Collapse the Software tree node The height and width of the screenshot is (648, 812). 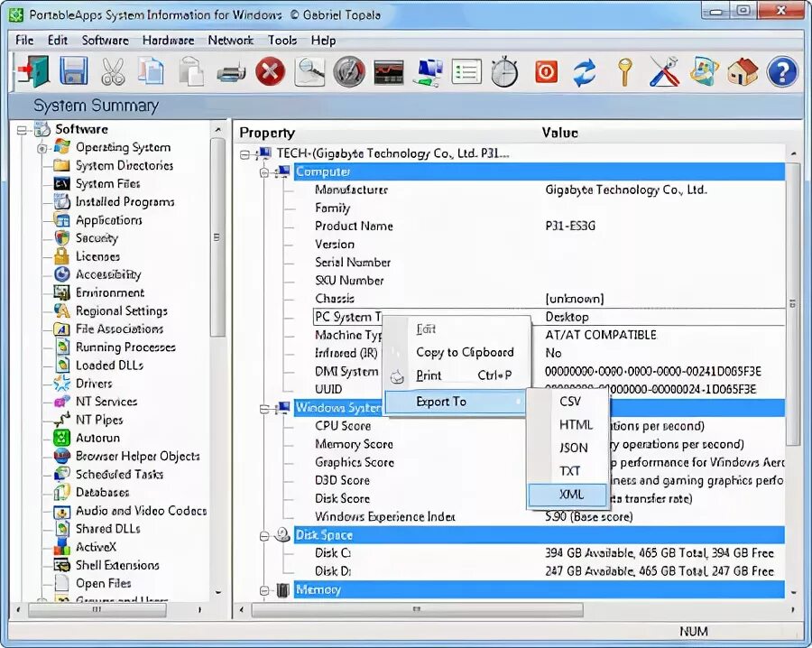tap(22, 129)
